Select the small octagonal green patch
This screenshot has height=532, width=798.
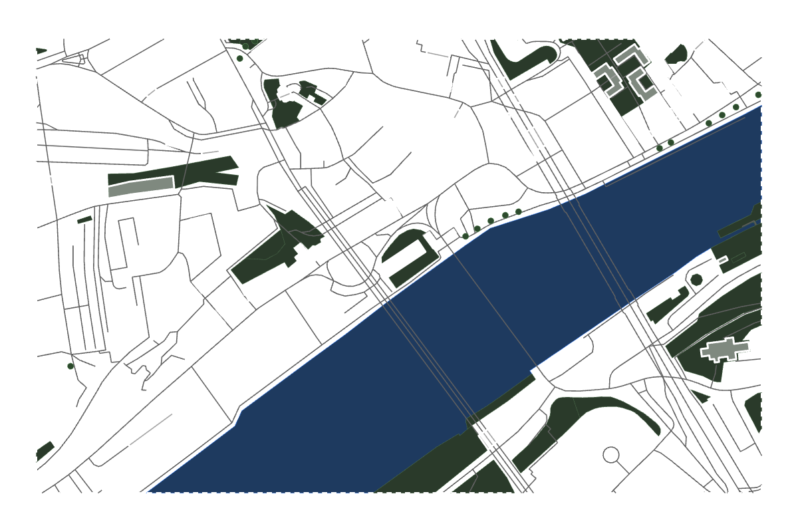pyautogui.click(x=696, y=279)
